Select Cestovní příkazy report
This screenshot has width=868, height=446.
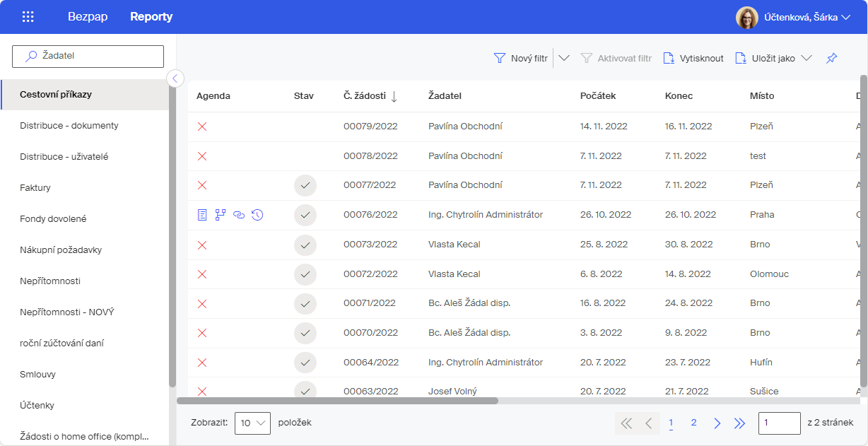85,95
